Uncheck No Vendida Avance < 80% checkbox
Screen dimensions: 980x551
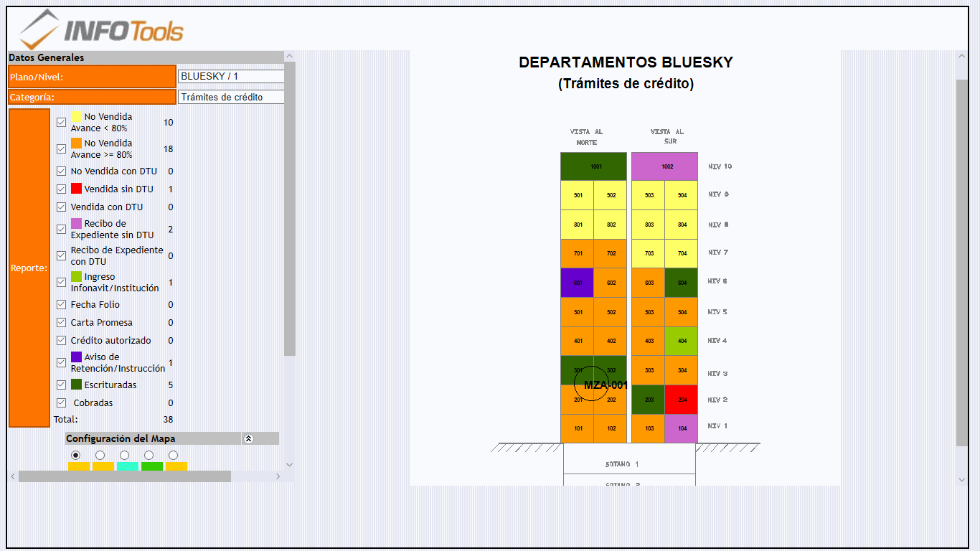tap(62, 122)
